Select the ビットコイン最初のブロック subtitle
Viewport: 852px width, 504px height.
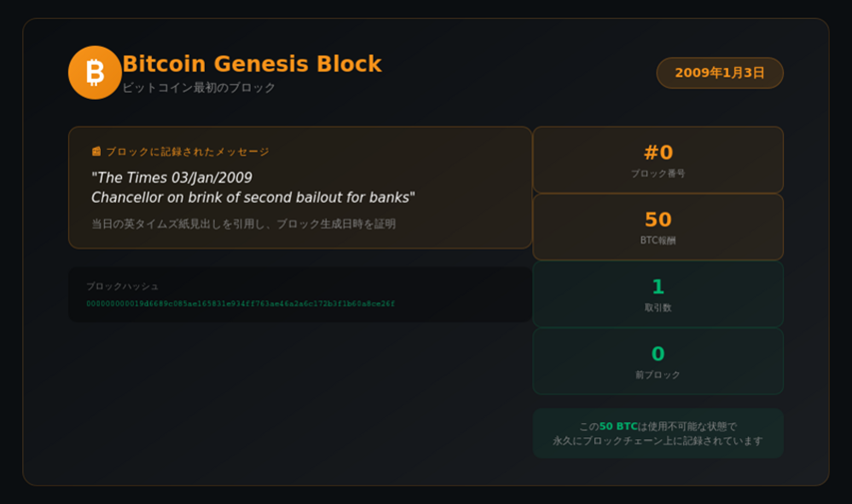(199, 88)
